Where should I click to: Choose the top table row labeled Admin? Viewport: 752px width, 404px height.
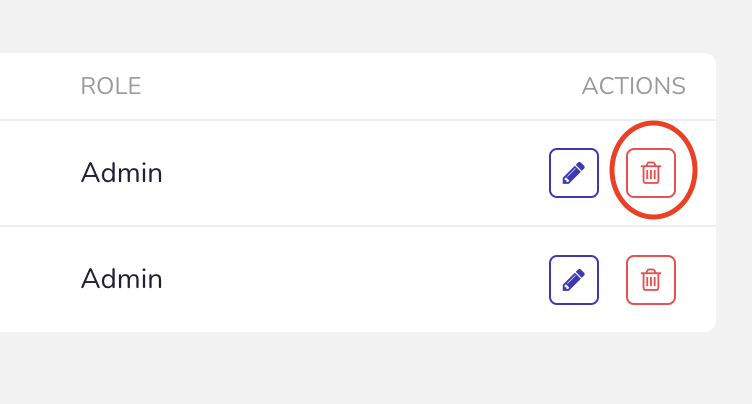358,173
